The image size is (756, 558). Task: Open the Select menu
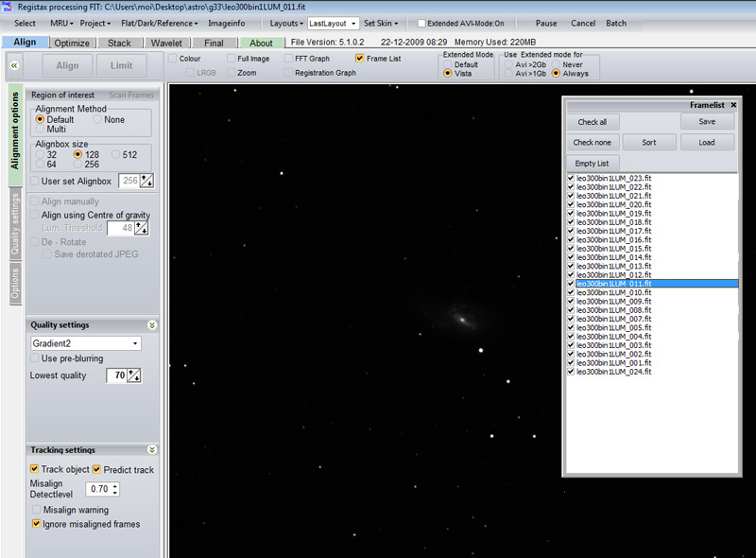[25, 23]
